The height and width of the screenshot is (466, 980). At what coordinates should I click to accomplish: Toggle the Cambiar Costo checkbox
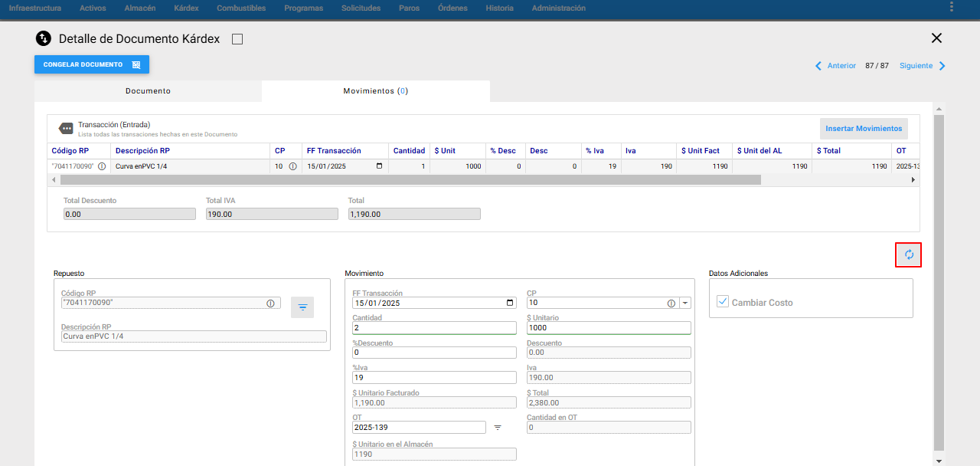723,302
